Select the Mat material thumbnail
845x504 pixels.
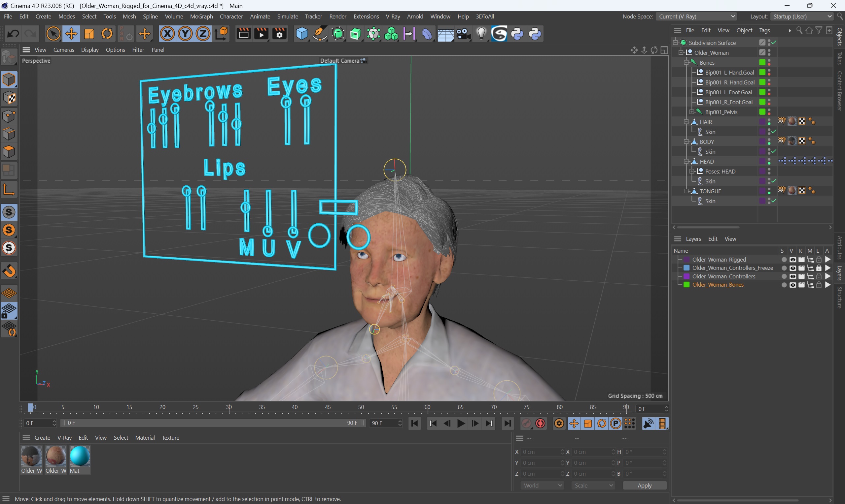click(x=79, y=457)
